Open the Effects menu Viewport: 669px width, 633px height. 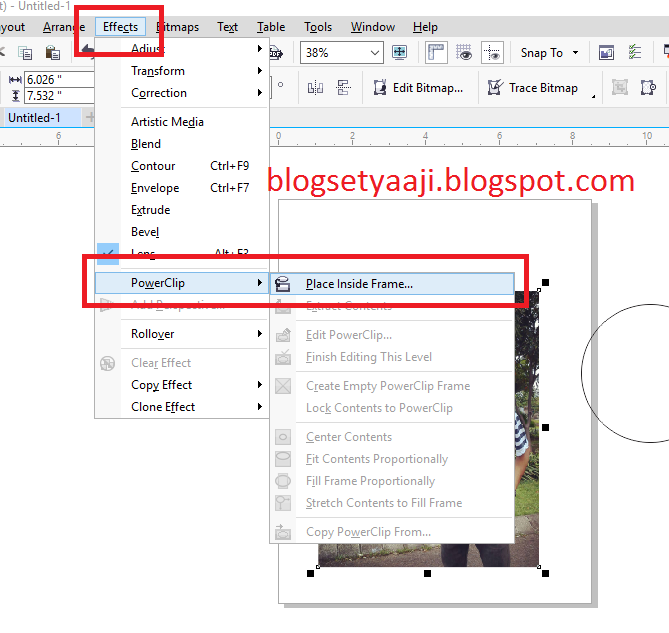click(120, 27)
